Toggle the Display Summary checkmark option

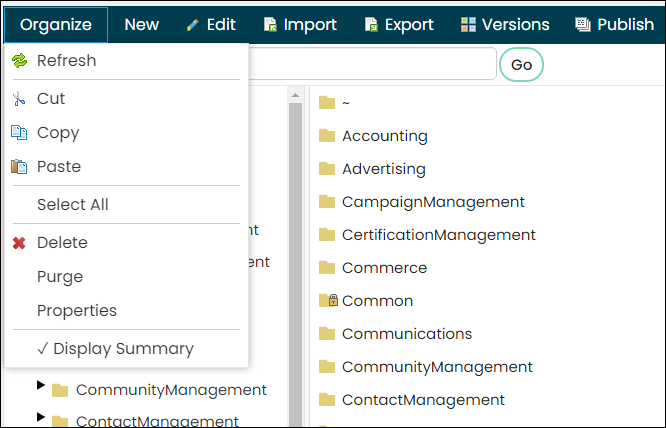pyautogui.click(x=115, y=349)
